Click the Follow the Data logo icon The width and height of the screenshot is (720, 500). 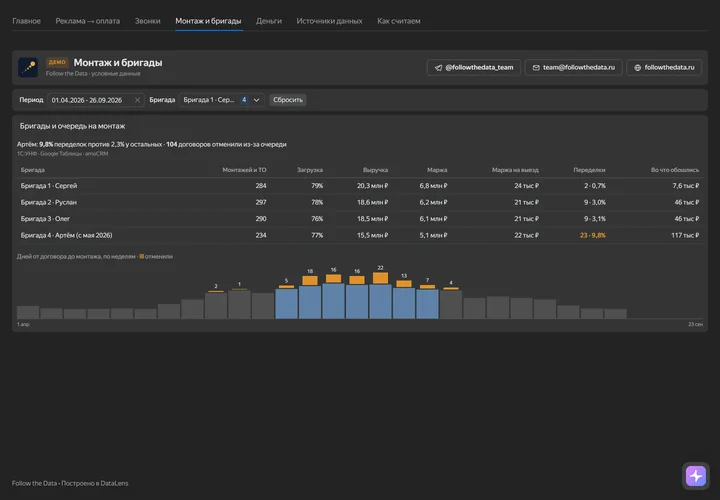tap(28, 67)
